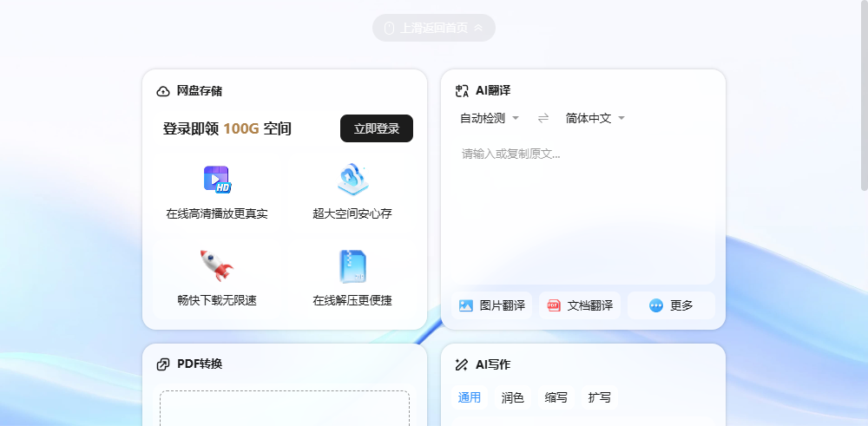Click the 更多 button

tap(672, 305)
